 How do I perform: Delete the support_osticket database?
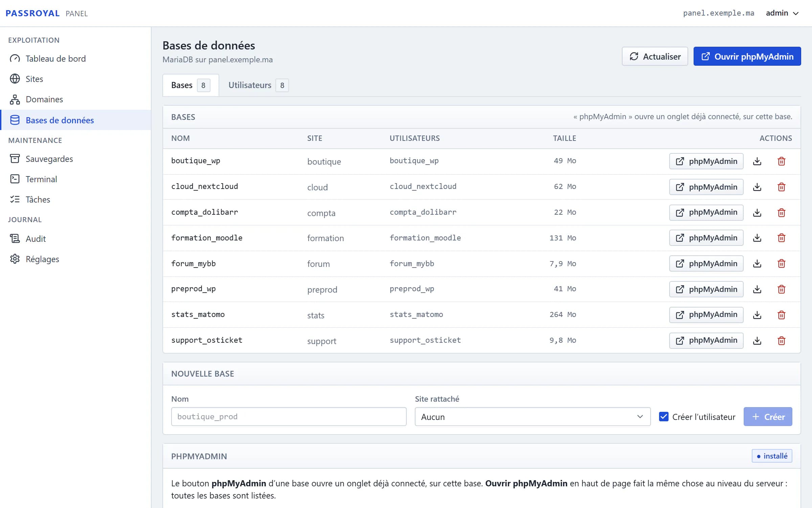click(x=781, y=341)
